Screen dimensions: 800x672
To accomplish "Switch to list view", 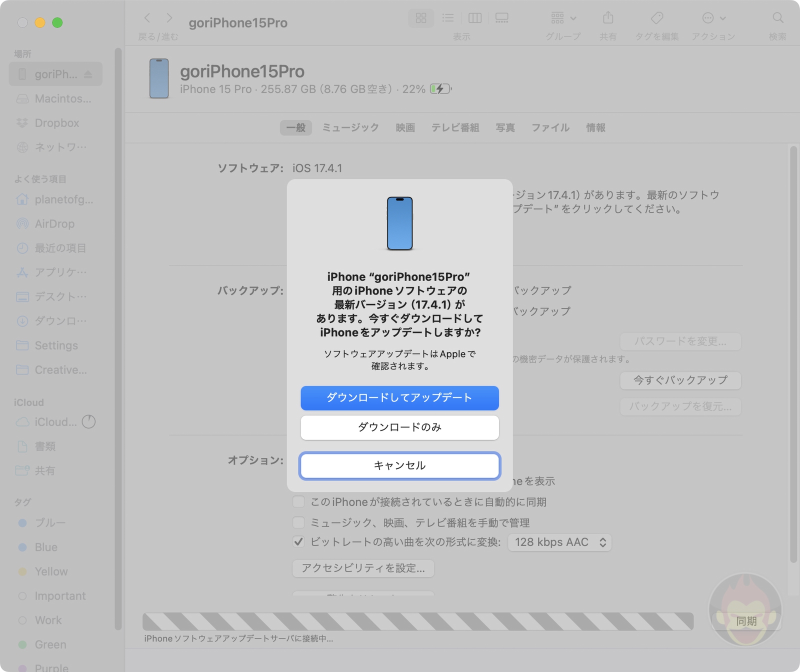I will 448,18.
